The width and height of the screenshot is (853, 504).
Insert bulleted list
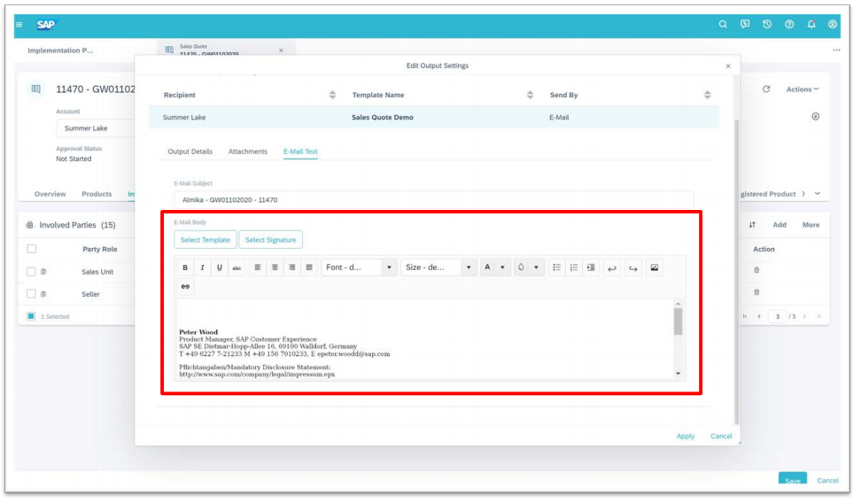coord(556,268)
